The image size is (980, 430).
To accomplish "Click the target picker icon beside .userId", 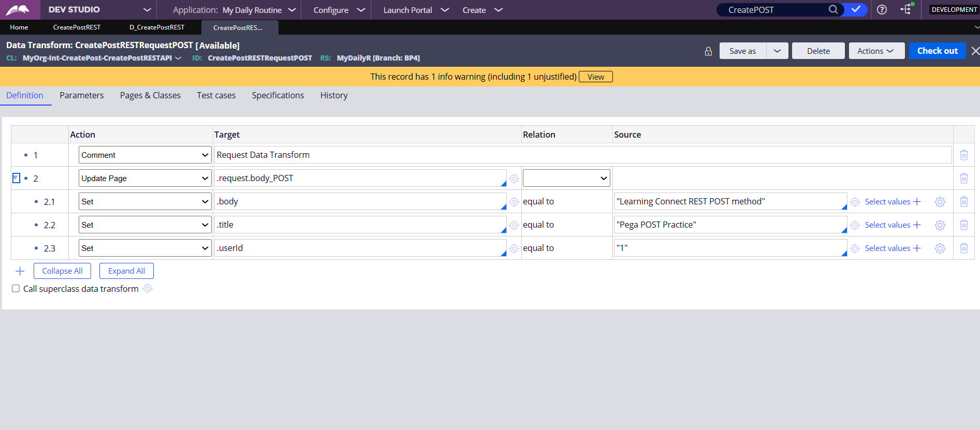I will pos(514,248).
